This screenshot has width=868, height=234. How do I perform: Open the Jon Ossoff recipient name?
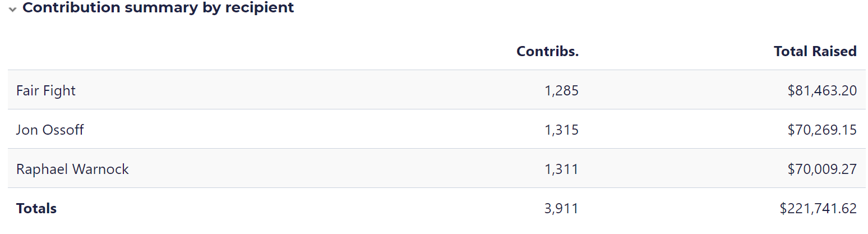tap(50, 130)
